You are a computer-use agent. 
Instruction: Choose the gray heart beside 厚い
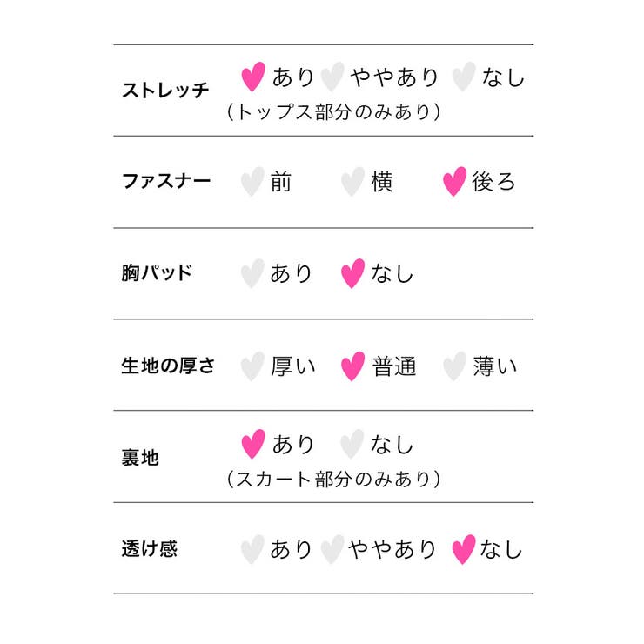point(252,366)
